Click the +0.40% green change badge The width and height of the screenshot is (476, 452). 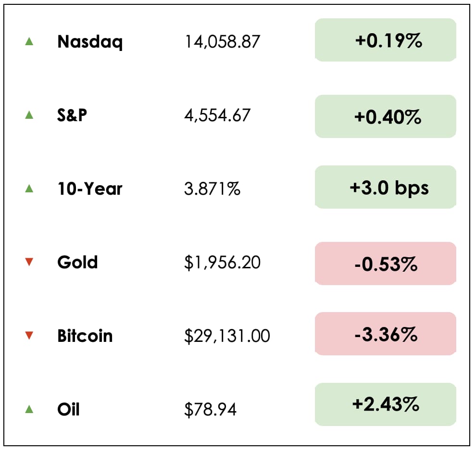coord(386,116)
